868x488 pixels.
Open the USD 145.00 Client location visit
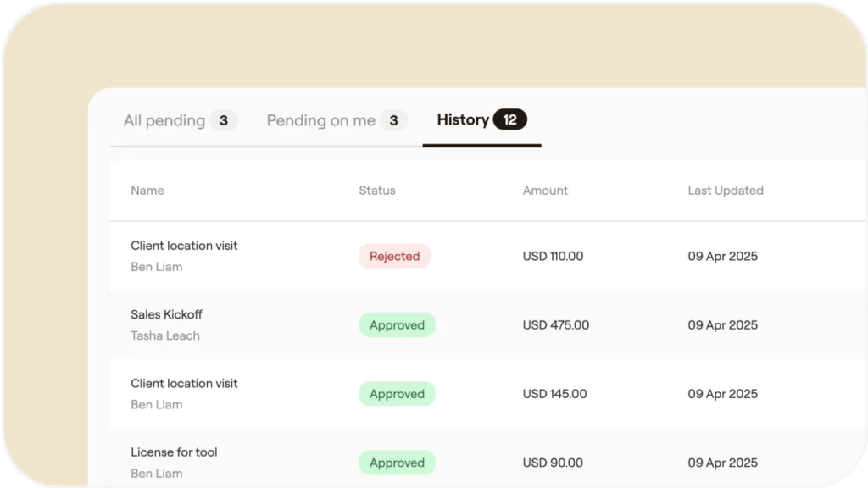point(487,394)
